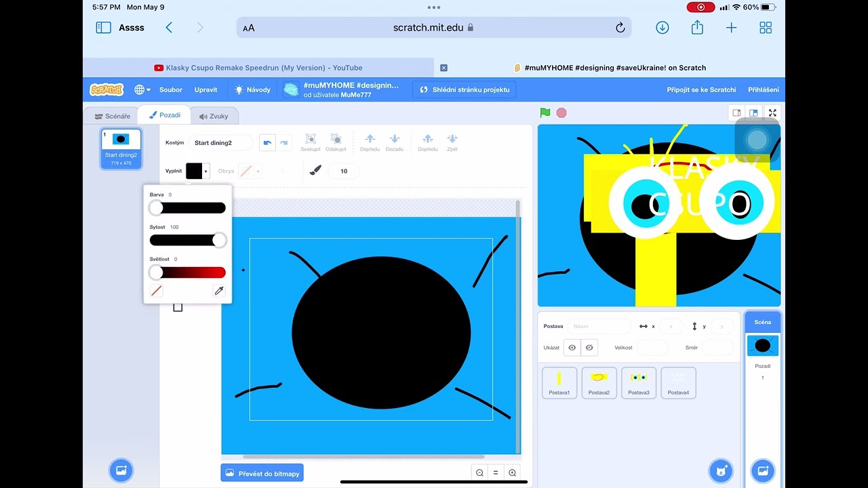The height and width of the screenshot is (488, 868).
Task: Click the choose a backdrop button under Scéna
Action: tap(763, 470)
